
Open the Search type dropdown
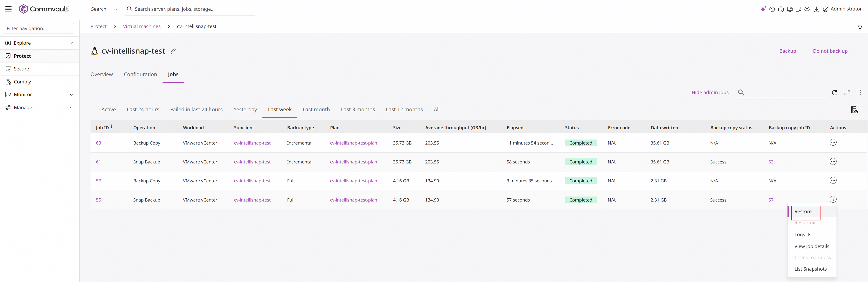104,9
